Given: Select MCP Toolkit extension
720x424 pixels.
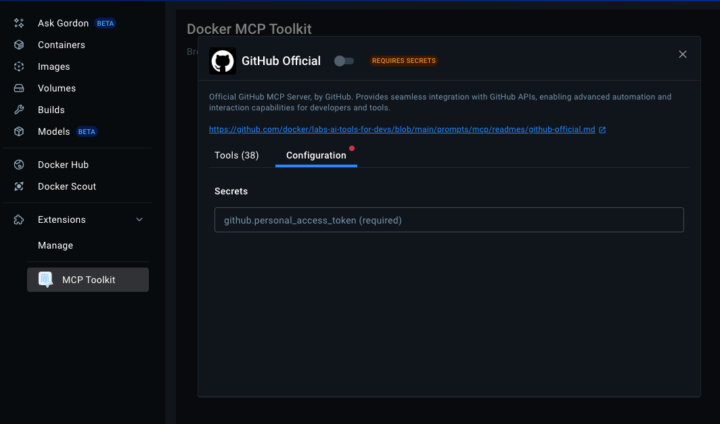Looking at the screenshot, I should tap(88, 280).
